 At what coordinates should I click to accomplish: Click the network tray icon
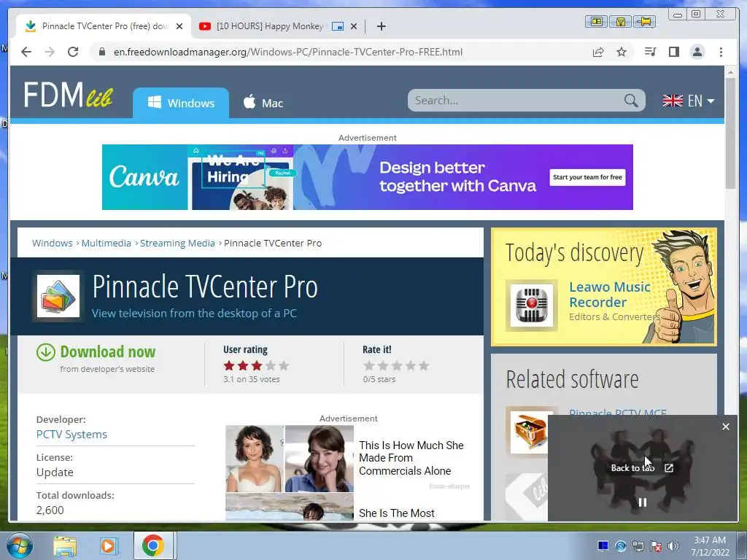coord(638,546)
